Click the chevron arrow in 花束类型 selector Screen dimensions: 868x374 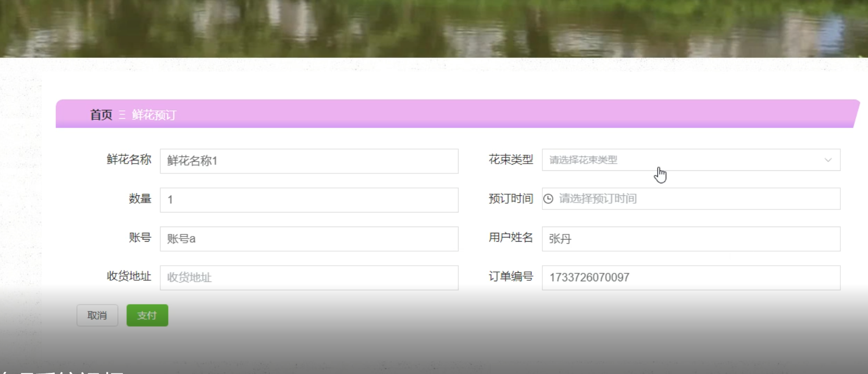pyautogui.click(x=828, y=160)
